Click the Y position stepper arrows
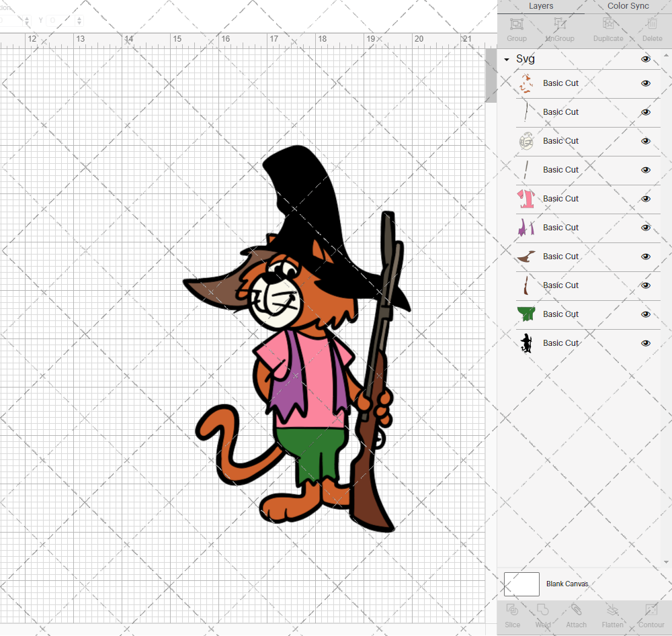 coord(79,20)
